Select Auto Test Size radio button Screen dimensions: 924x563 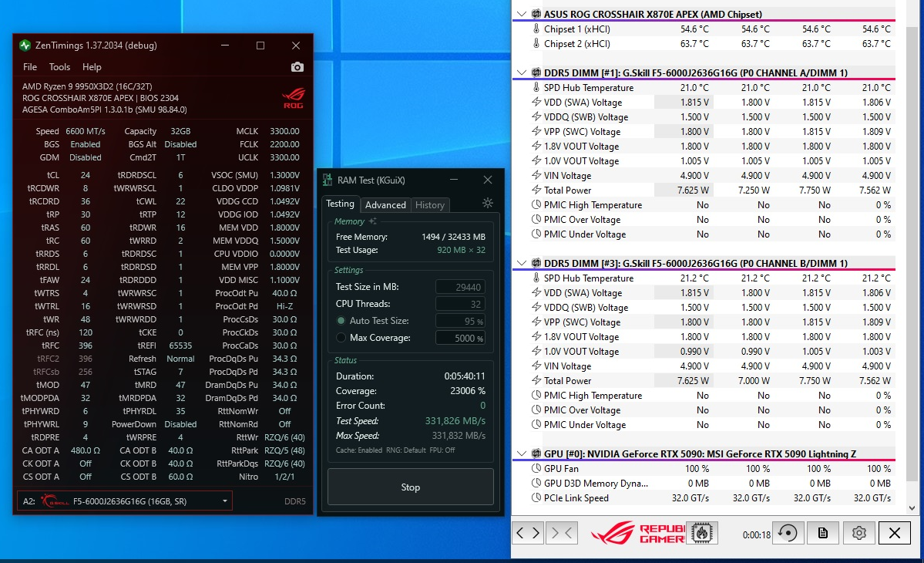[341, 321]
